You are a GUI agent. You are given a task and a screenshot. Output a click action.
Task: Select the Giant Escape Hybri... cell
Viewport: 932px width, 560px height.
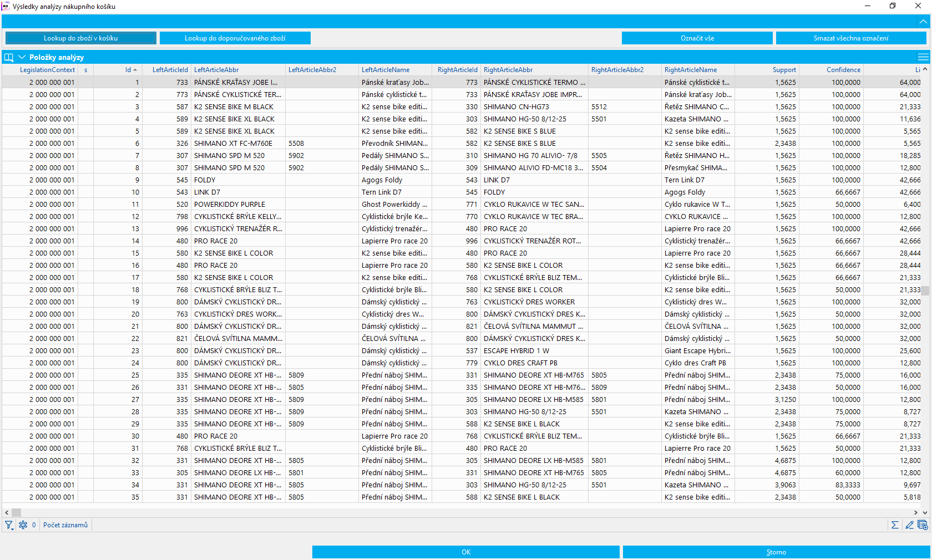(698, 350)
